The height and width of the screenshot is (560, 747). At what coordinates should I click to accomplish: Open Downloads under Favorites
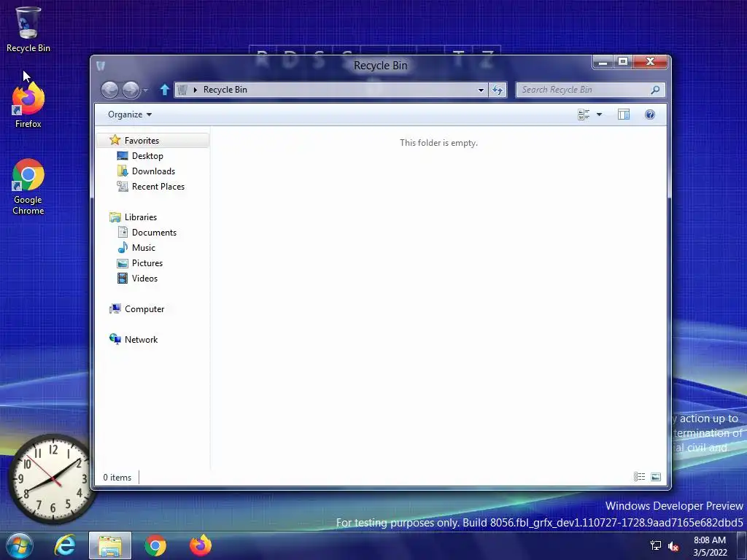point(153,171)
